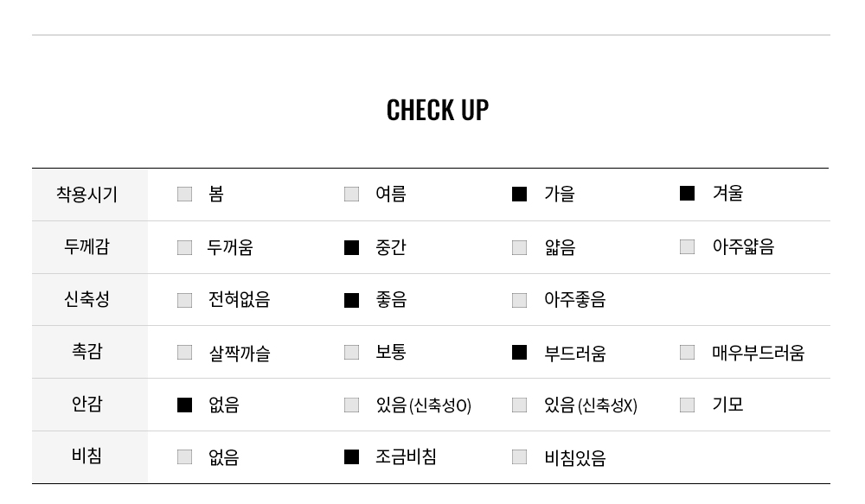Toggle the checked 중간 thickness box
The height and width of the screenshot is (504, 865).
pos(351,247)
